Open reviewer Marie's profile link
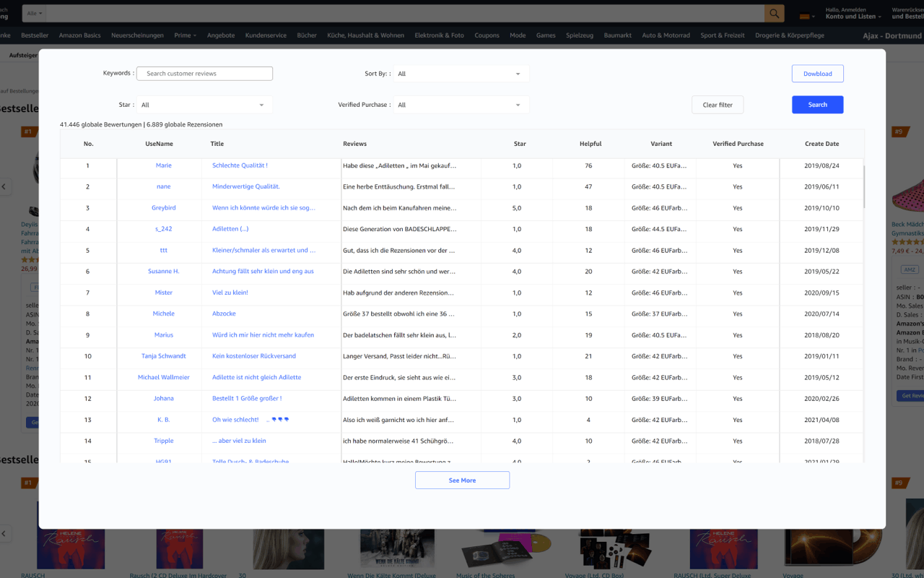This screenshot has width=924, height=578. [163, 165]
